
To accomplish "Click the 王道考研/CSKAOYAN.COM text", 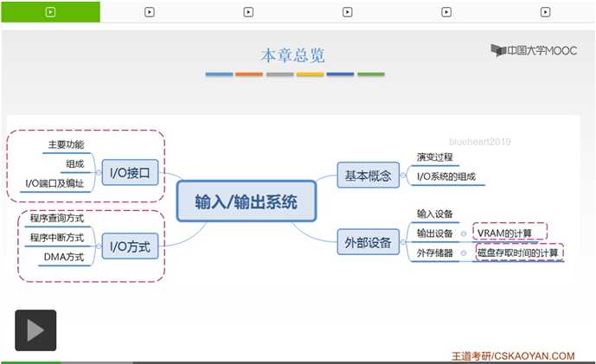I will 513,356.
